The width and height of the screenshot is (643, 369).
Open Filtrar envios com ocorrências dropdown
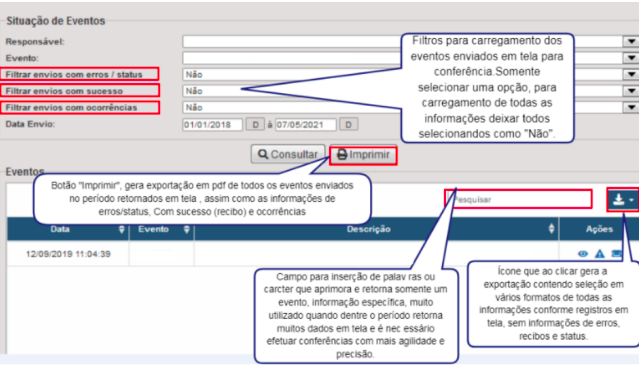(632, 107)
